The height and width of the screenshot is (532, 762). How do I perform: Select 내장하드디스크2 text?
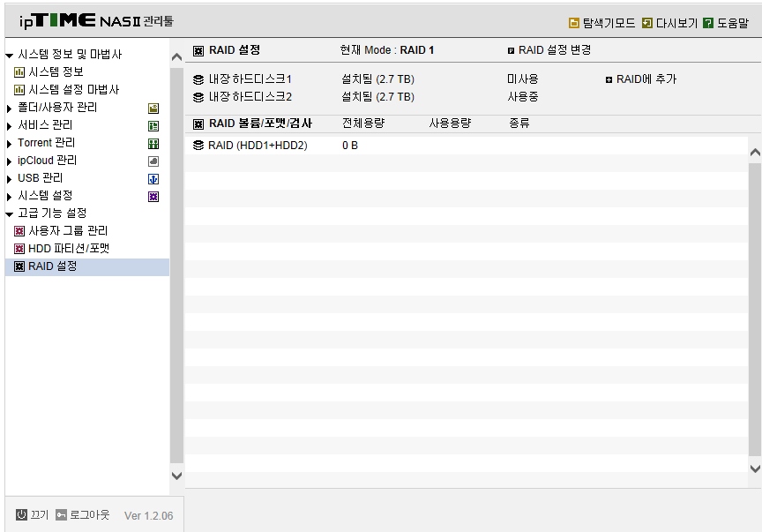pyautogui.click(x=250, y=97)
